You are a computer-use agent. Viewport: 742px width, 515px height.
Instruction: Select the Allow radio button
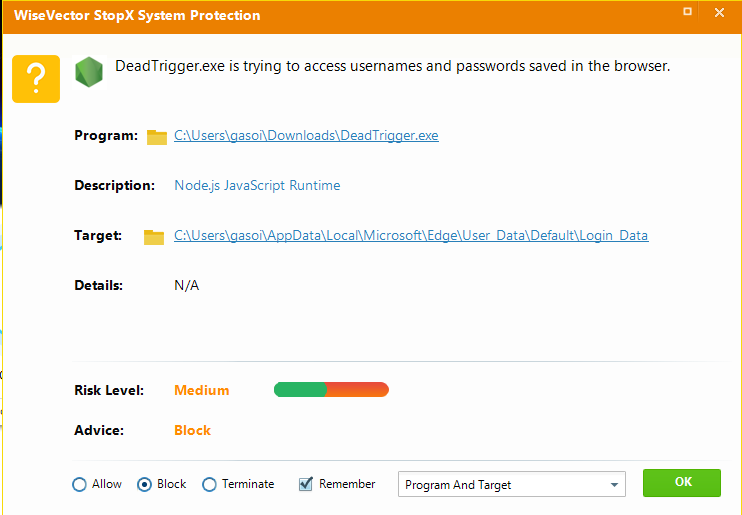tap(80, 485)
